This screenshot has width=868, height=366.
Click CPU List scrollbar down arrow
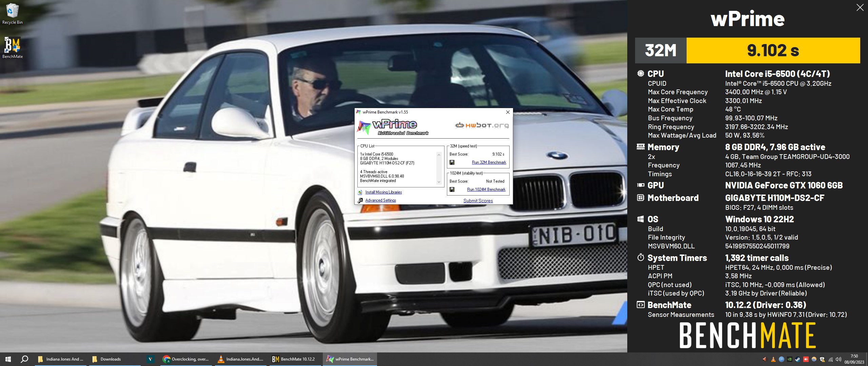[439, 182]
